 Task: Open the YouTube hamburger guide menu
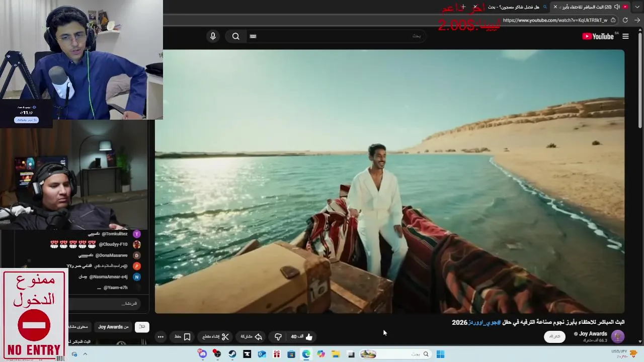pyautogui.click(x=625, y=36)
